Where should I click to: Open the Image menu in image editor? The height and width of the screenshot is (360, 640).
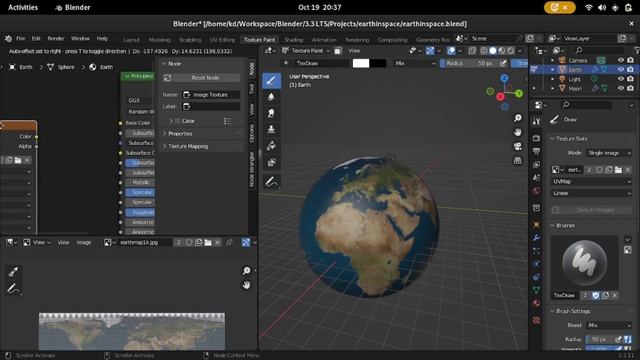84,242
